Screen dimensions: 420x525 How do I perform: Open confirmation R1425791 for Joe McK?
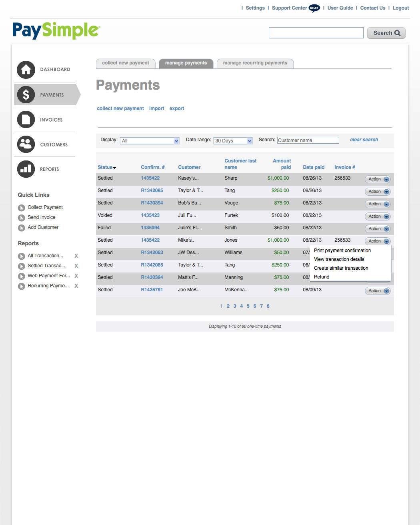coord(152,289)
